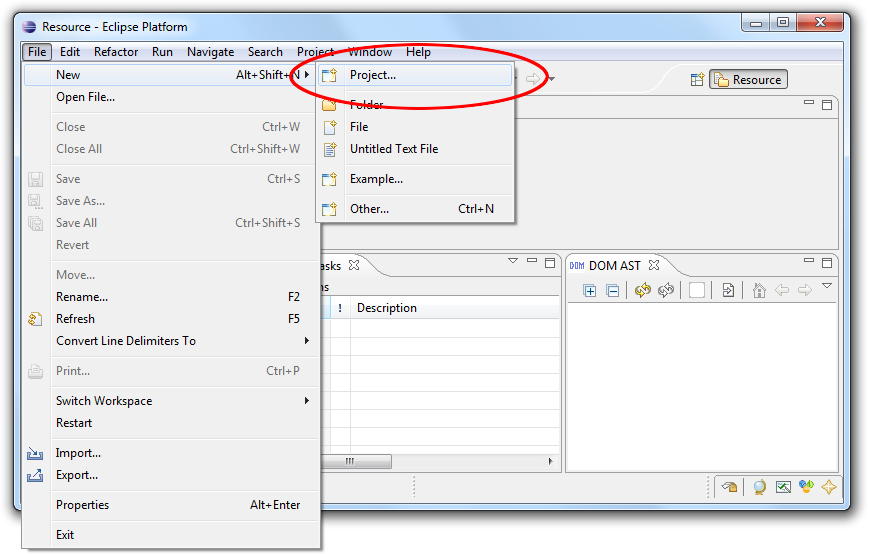This screenshot has width=869, height=554.
Task: Open the DOM AST view menu triangle
Action: 827,286
